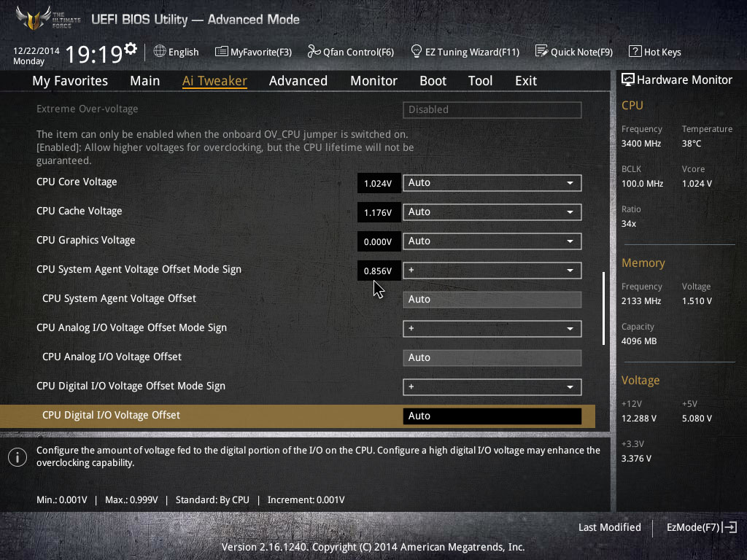Screen dimensions: 747x560
Task: Click the CPU Graphics Voltage label
Action: [x=86, y=240]
